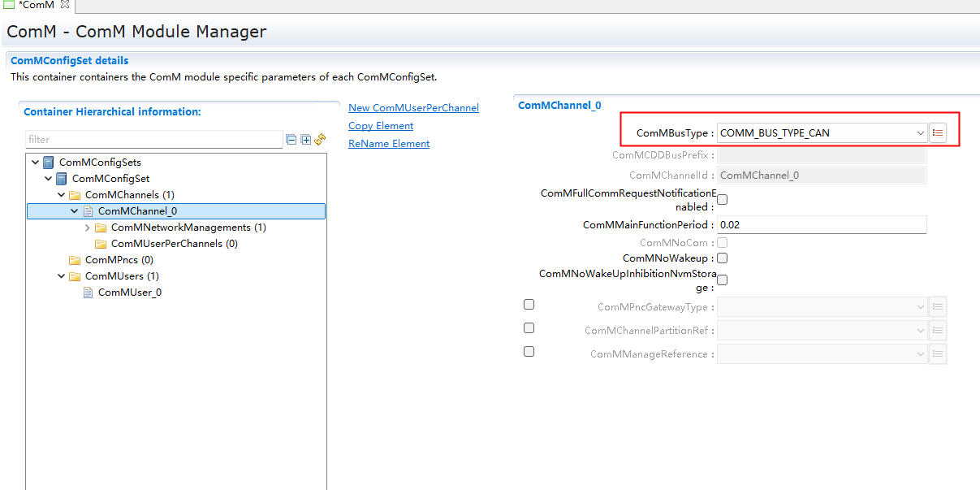Select ComMChannels in the tree
980x490 pixels.
[x=129, y=195]
